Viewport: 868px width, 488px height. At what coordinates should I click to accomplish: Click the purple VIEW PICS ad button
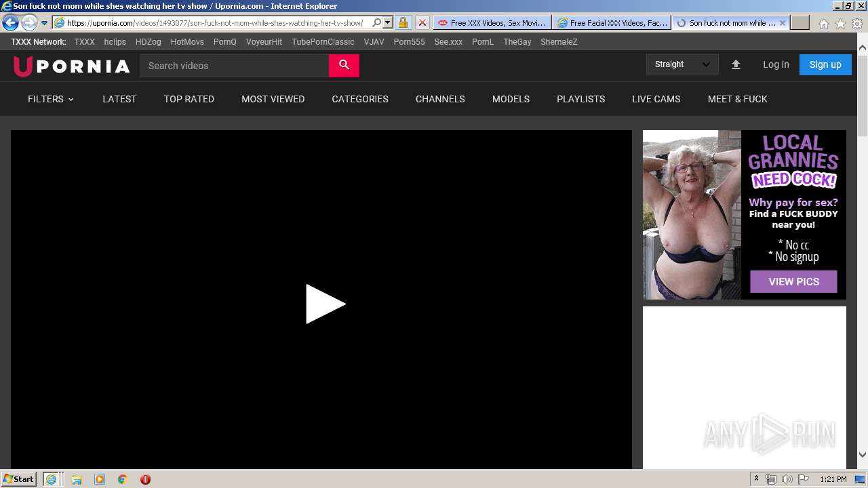tap(793, 281)
